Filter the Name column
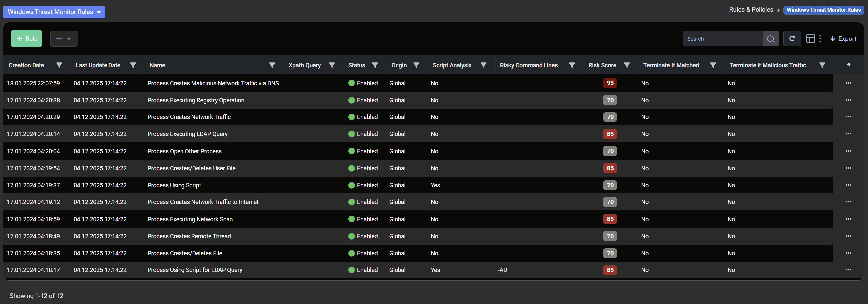Screen dimensions: 868x304 [x=272, y=65]
